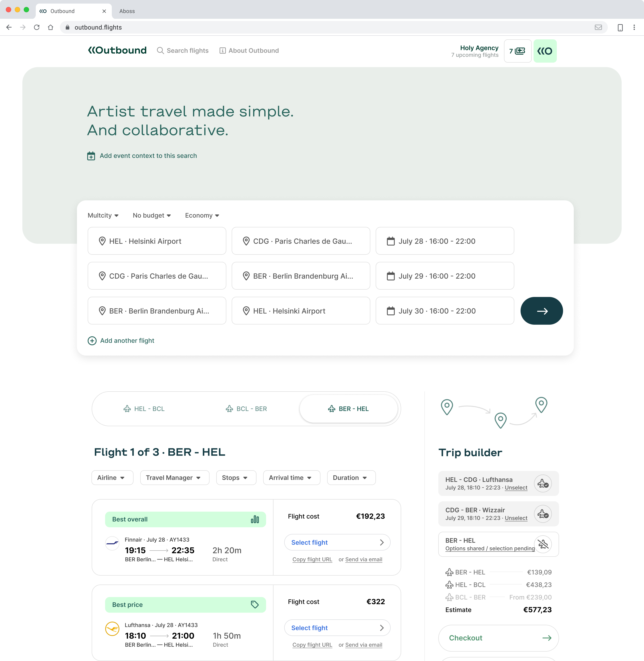This screenshot has width=644, height=661.
Task: Unselect the HEL - CDG Lufthansa flight
Action: coord(516,487)
